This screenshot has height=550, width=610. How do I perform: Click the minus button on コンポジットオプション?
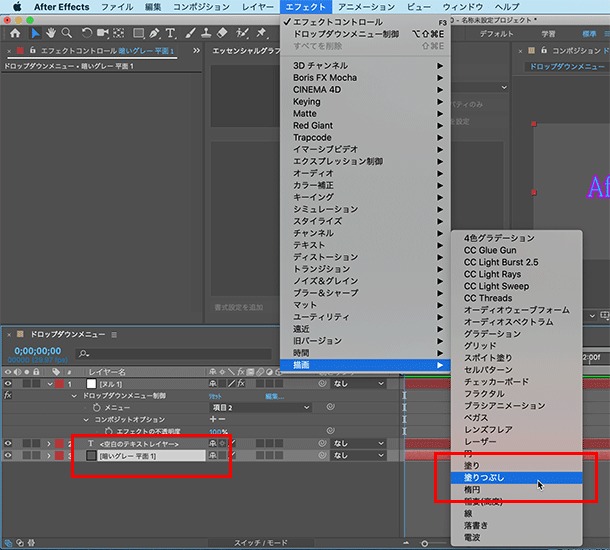click(221, 419)
